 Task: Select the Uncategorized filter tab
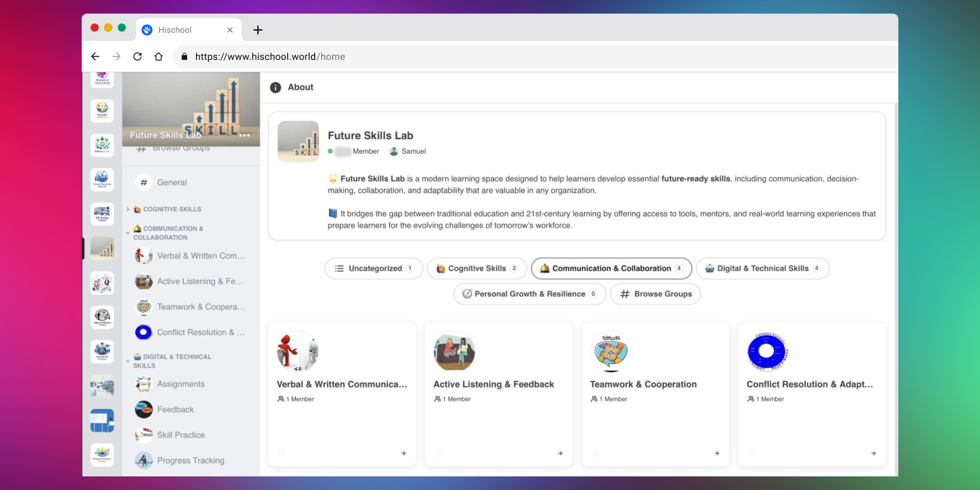click(374, 268)
